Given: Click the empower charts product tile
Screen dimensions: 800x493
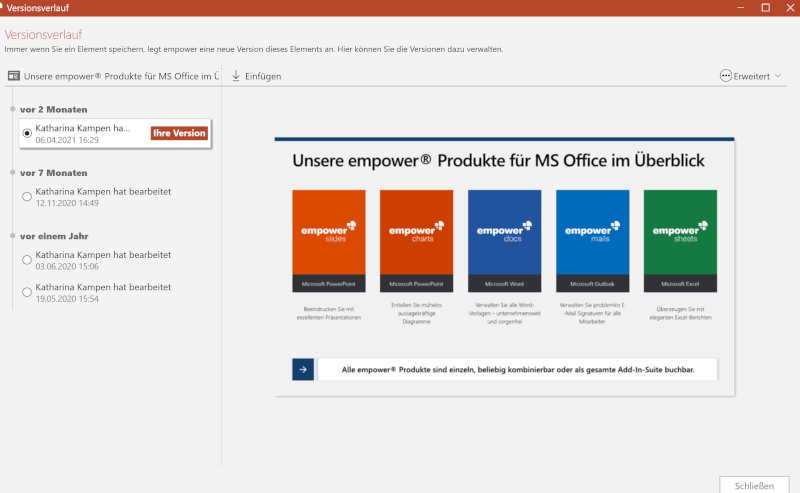Looking at the screenshot, I should tap(416, 241).
